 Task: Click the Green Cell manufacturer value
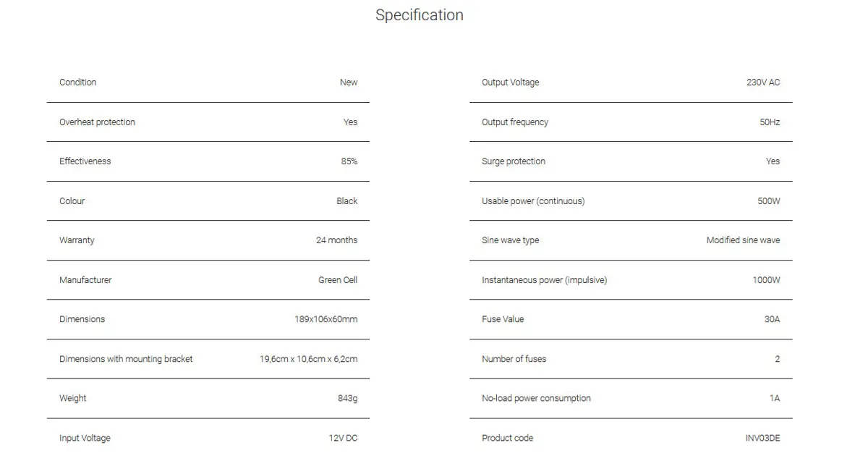338,280
